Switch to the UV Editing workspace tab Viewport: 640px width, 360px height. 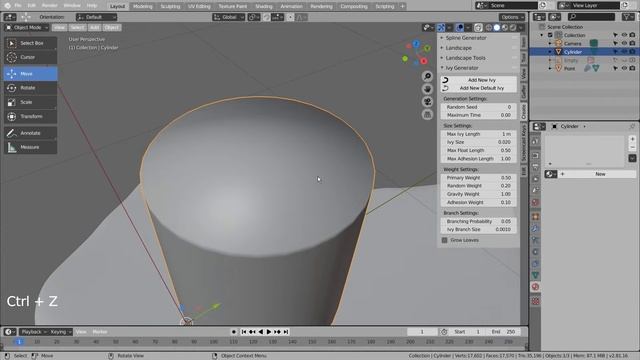point(199,6)
